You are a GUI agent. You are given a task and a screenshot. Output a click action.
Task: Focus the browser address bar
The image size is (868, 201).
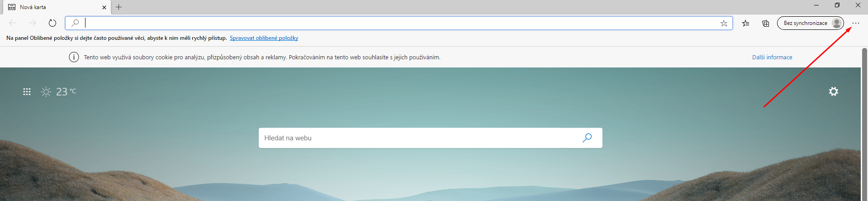(399, 23)
